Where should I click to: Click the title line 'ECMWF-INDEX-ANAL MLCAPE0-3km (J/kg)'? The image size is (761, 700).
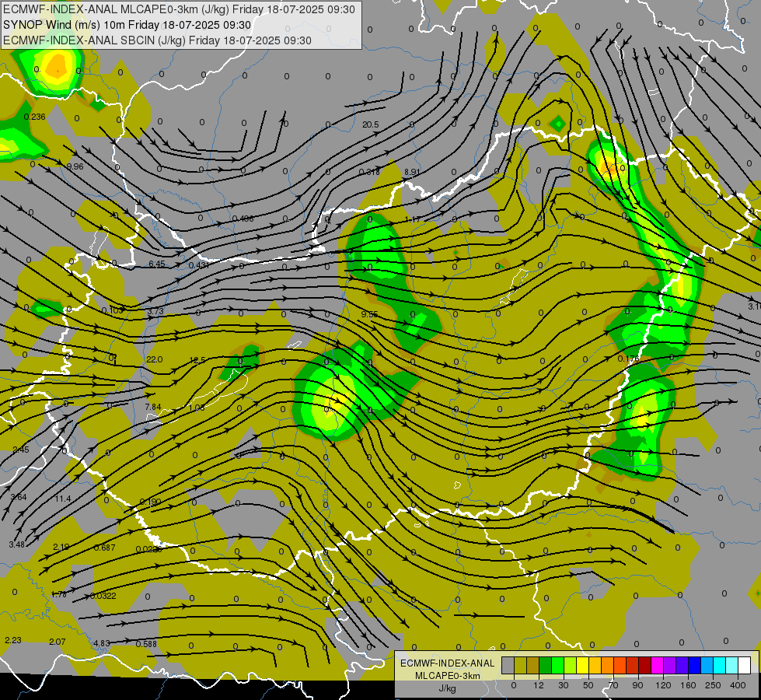coord(179,9)
